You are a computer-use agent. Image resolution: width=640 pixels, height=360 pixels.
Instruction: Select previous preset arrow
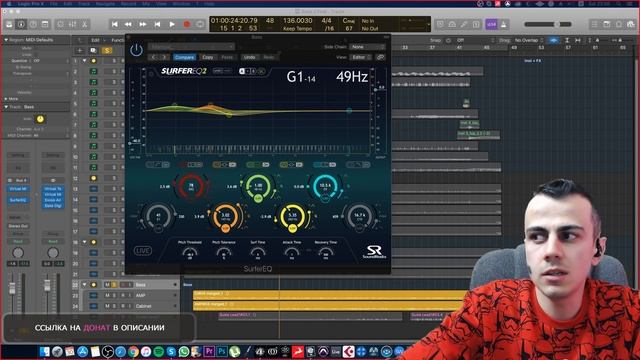(x=153, y=57)
